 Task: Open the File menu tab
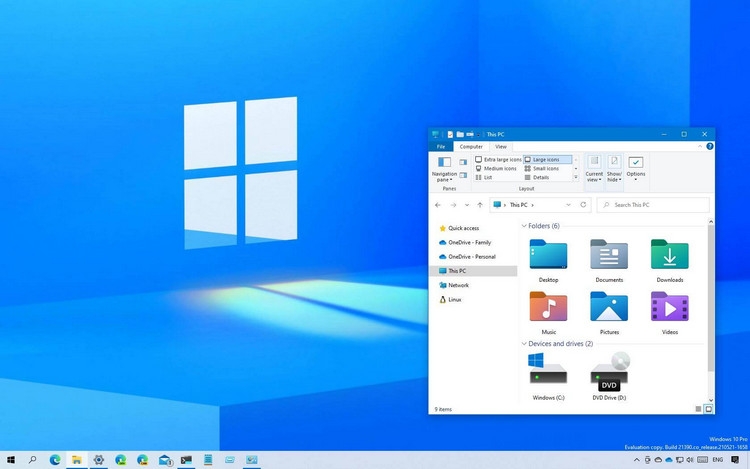click(441, 147)
